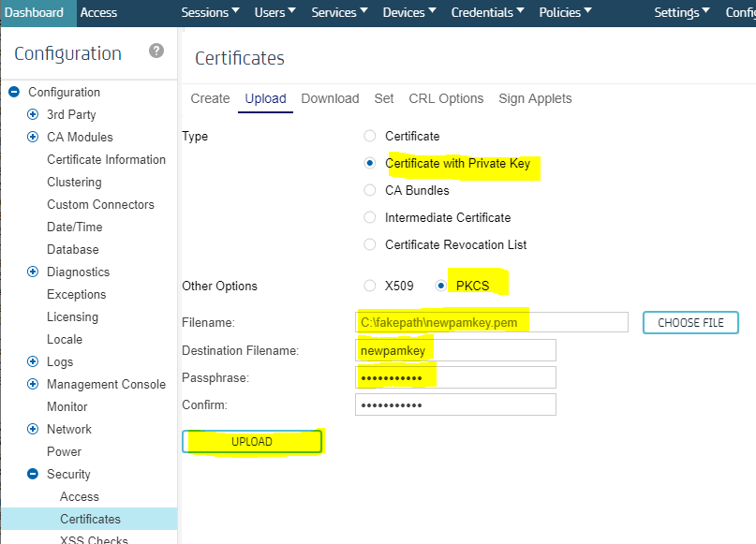The image size is (756, 544).
Task: Expand the CA Modules tree node
Action: (x=33, y=137)
